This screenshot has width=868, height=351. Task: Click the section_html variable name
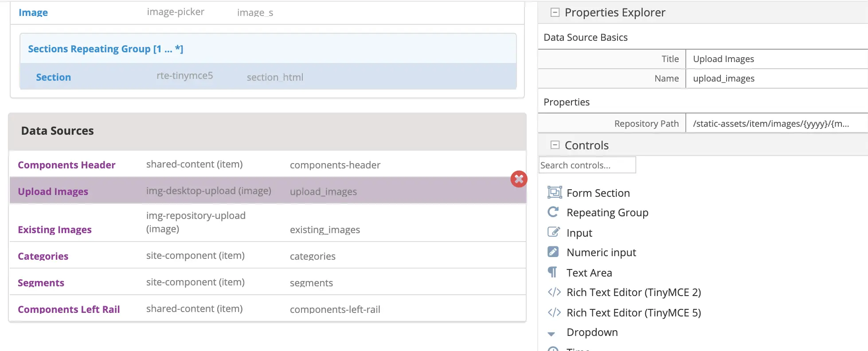(275, 77)
